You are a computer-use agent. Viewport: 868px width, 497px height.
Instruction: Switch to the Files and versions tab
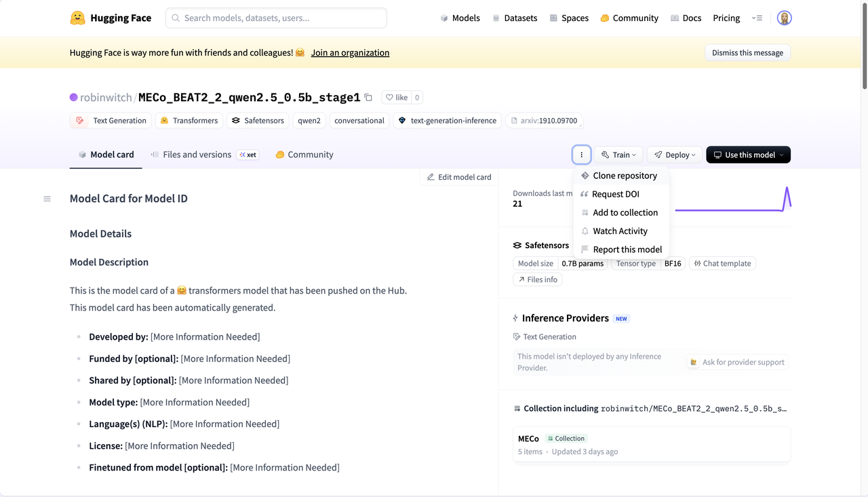pyautogui.click(x=197, y=155)
